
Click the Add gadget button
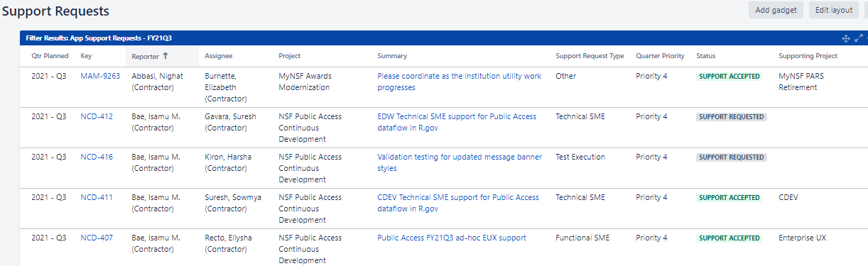[776, 10]
